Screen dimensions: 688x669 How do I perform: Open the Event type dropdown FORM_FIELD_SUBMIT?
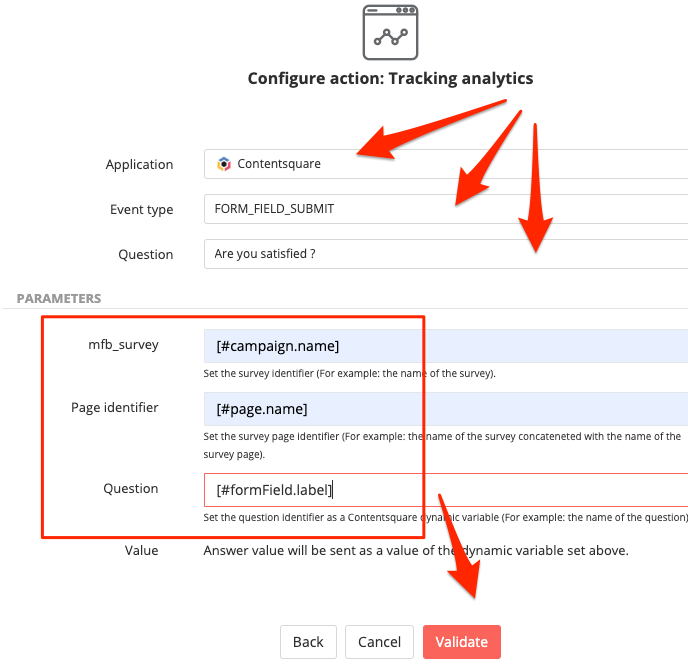(x=446, y=209)
